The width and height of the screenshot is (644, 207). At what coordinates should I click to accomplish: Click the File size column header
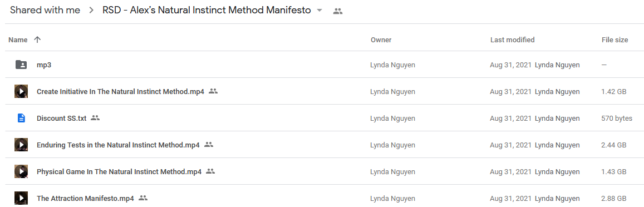pyautogui.click(x=614, y=40)
